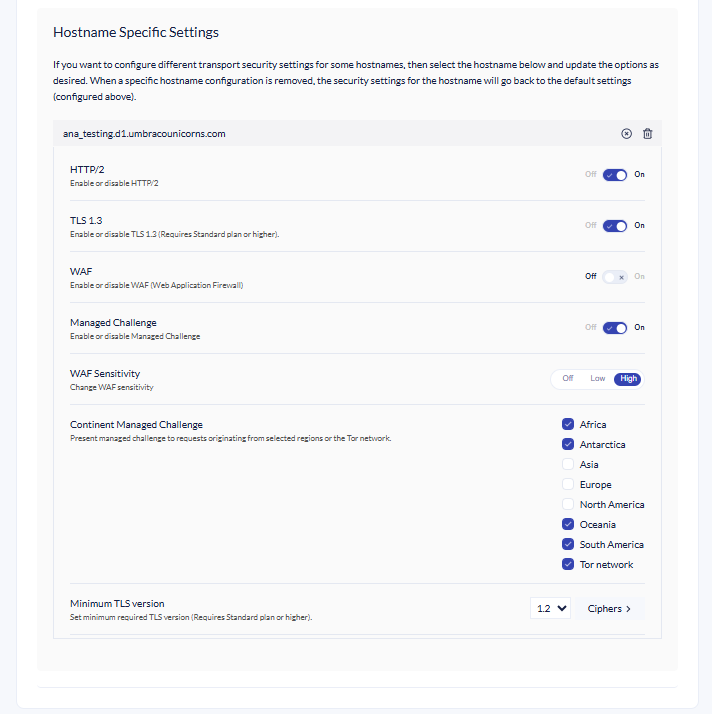Uncheck the Oceania checkbox
The image size is (712, 714).
568,525
